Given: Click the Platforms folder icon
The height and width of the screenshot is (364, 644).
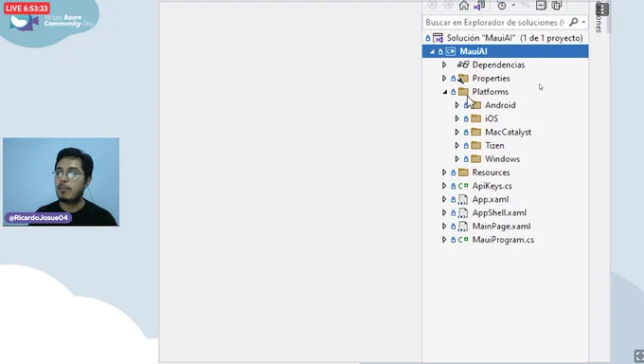Looking at the screenshot, I should coord(463,91).
